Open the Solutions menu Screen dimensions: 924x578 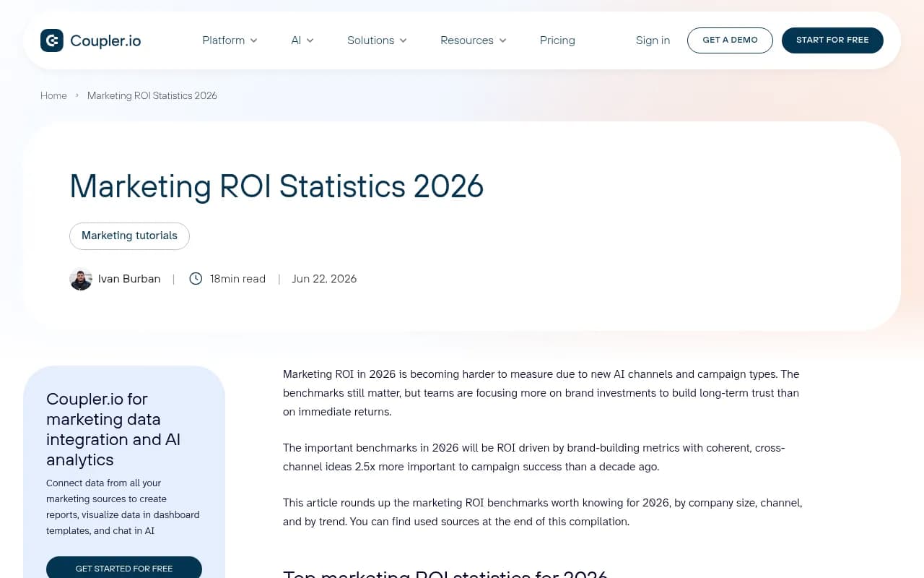coord(370,40)
